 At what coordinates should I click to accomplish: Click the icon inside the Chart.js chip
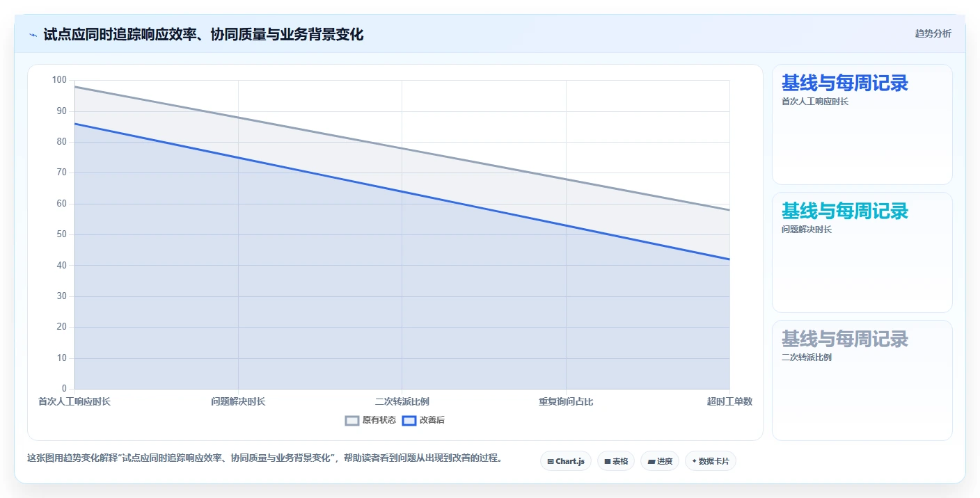pos(551,461)
